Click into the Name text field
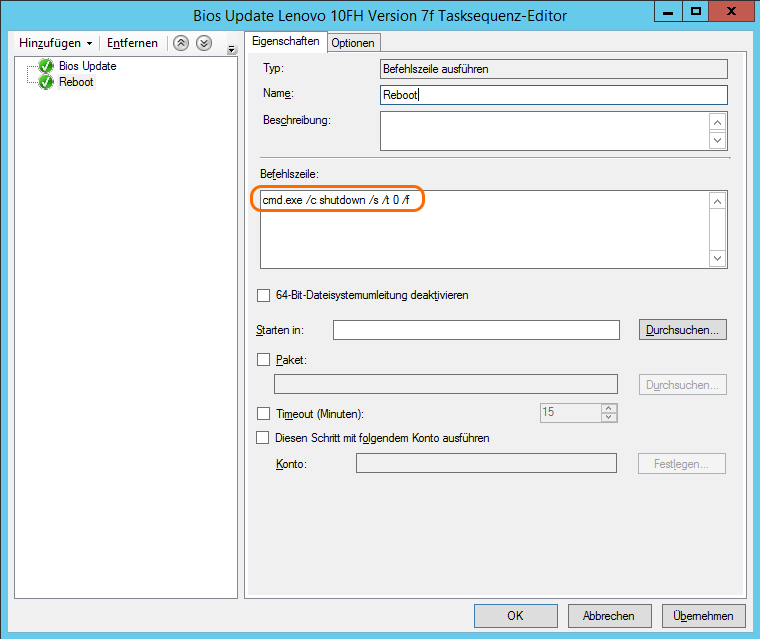Image resolution: width=760 pixels, height=639 pixels. pyautogui.click(x=553, y=95)
